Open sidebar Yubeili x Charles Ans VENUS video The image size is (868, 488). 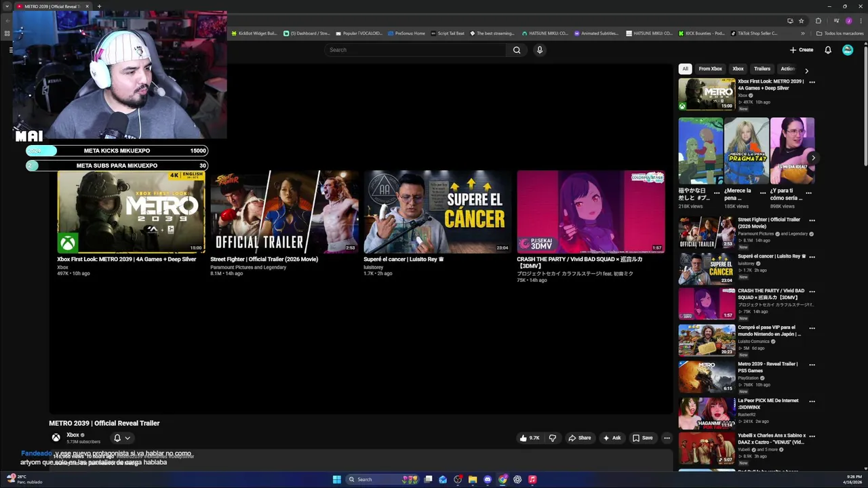click(707, 448)
